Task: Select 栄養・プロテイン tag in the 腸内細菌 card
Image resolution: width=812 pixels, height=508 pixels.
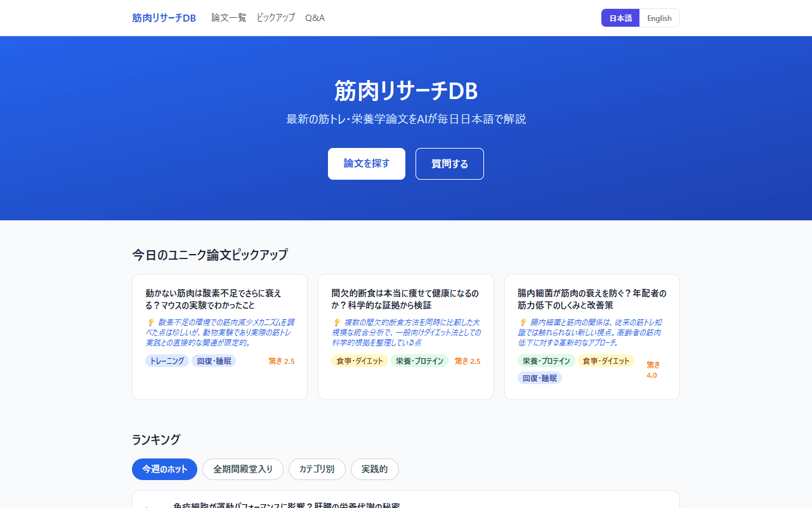Action: pyautogui.click(x=546, y=361)
